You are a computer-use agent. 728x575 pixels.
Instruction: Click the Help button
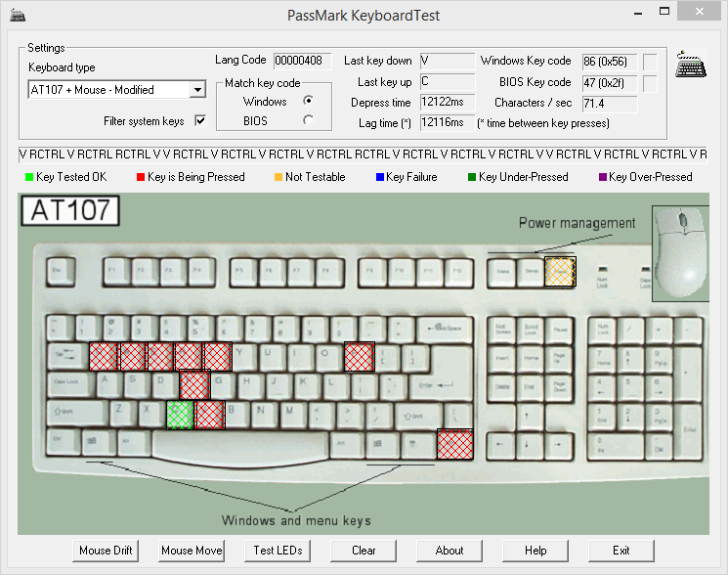[x=535, y=551]
